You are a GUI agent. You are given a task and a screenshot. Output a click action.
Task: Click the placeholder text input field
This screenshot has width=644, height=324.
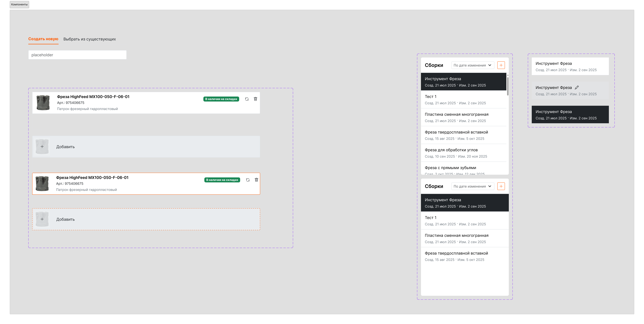tap(77, 55)
